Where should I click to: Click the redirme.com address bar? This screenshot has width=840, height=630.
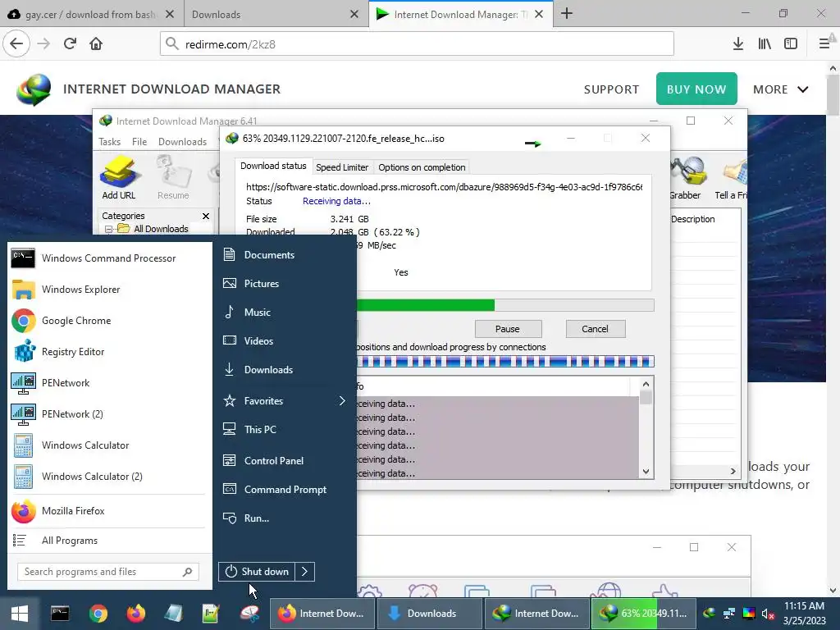[417, 44]
